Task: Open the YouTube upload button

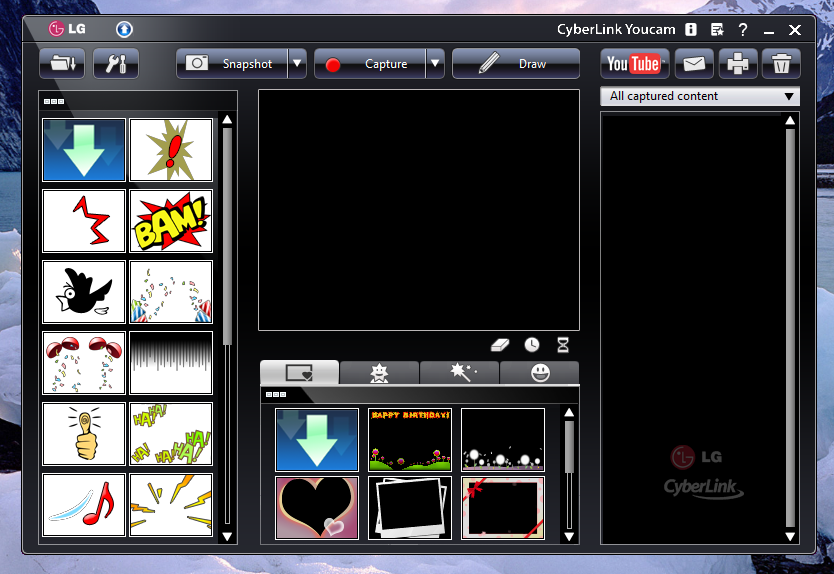Action: click(x=634, y=64)
